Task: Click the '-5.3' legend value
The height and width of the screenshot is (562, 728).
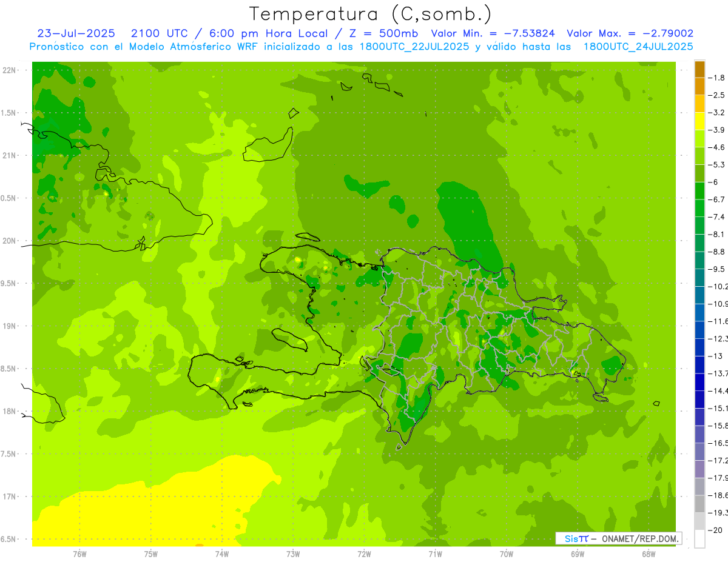Action: [x=716, y=164]
